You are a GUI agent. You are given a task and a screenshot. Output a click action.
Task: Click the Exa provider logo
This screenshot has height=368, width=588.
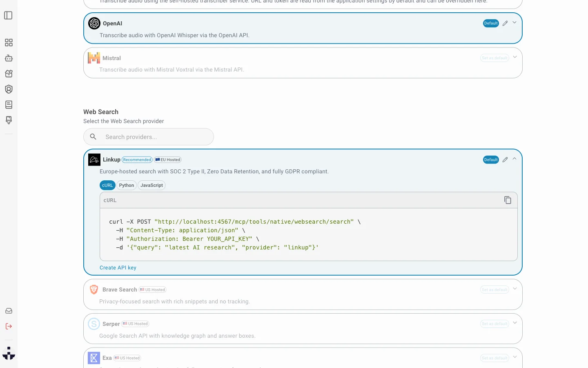[x=94, y=358]
